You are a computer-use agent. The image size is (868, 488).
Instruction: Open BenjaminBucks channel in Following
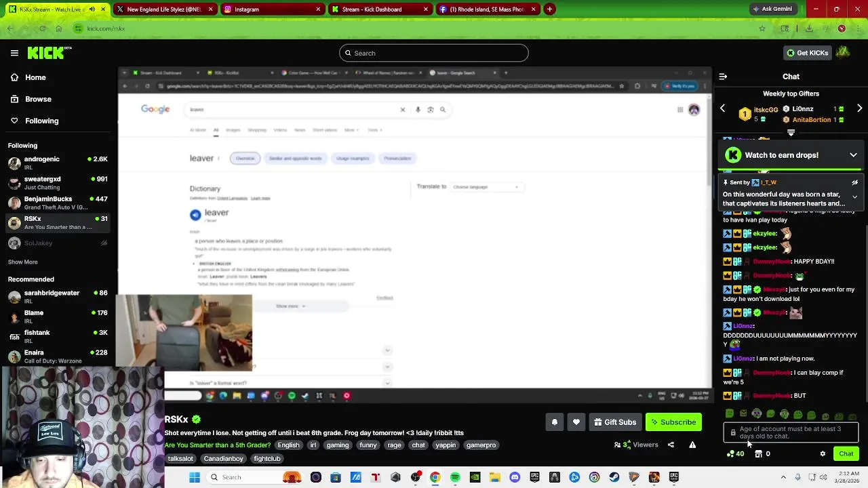58,203
